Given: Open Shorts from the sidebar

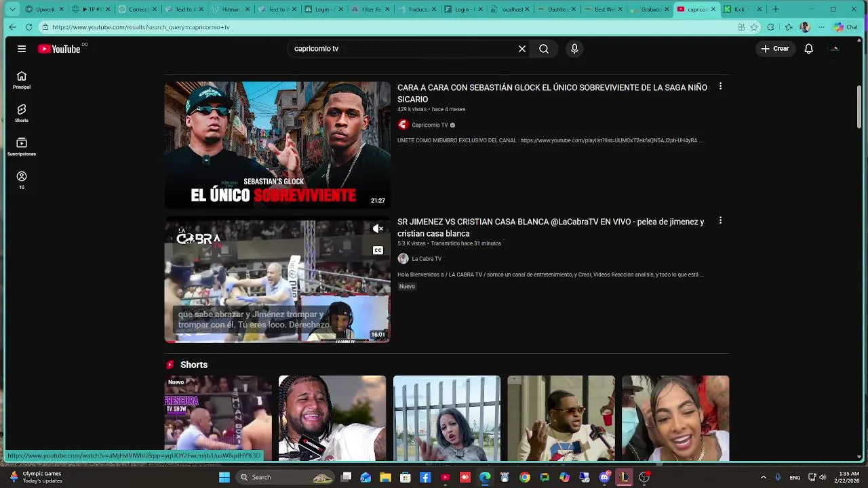Looking at the screenshot, I should 22,113.
